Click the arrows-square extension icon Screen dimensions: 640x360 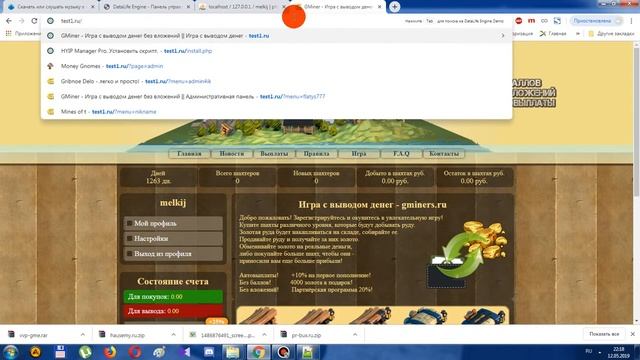pos(557,21)
